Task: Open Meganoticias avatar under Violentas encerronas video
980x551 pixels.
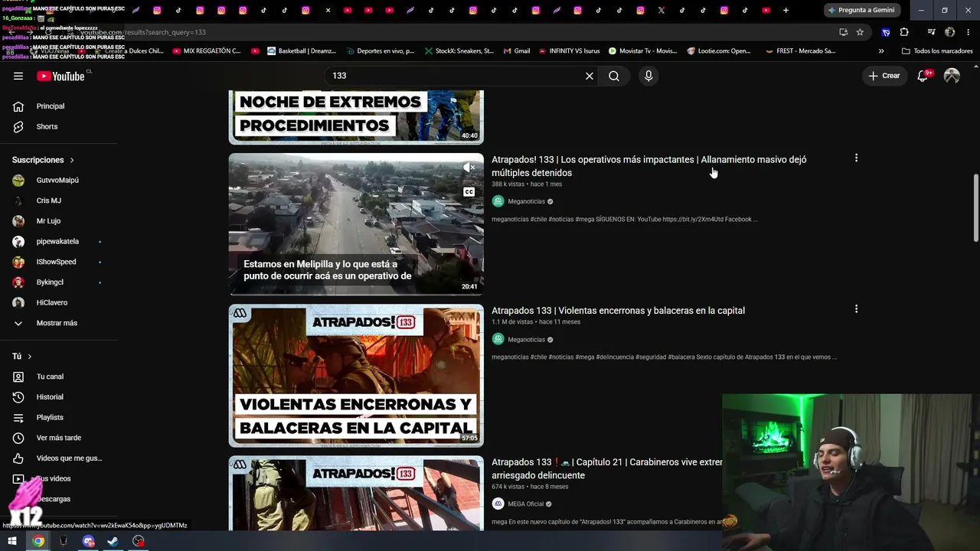Action: pos(498,340)
